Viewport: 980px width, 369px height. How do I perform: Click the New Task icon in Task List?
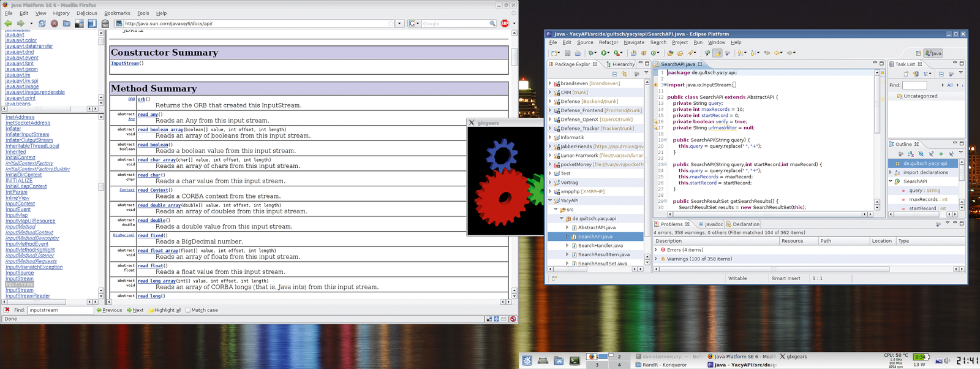coord(906,74)
